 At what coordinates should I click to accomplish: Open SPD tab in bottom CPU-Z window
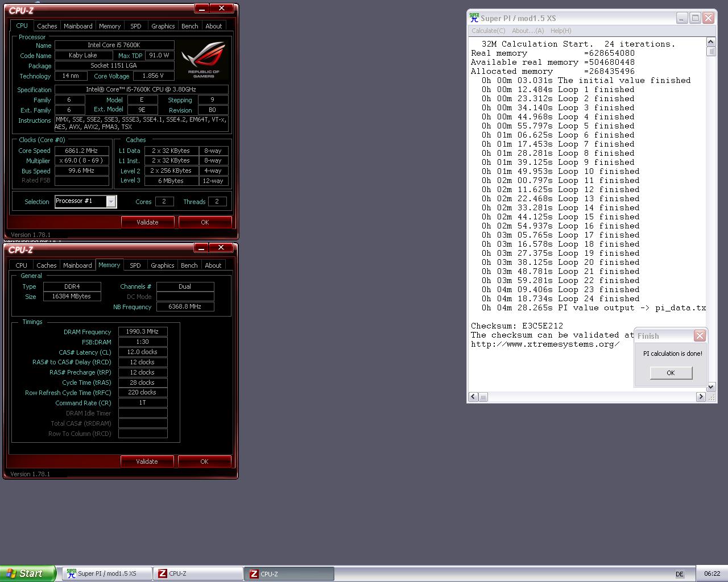pyautogui.click(x=135, y=265)
